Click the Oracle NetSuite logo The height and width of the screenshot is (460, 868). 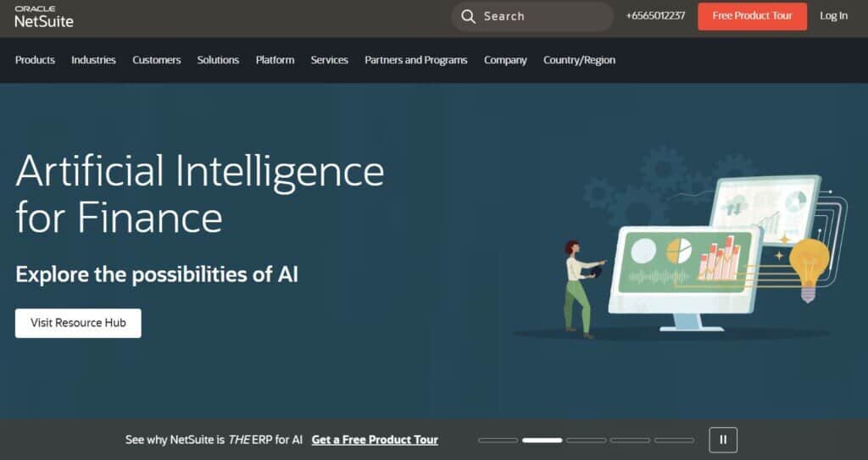pyautogui.click(x=44, y=17)
